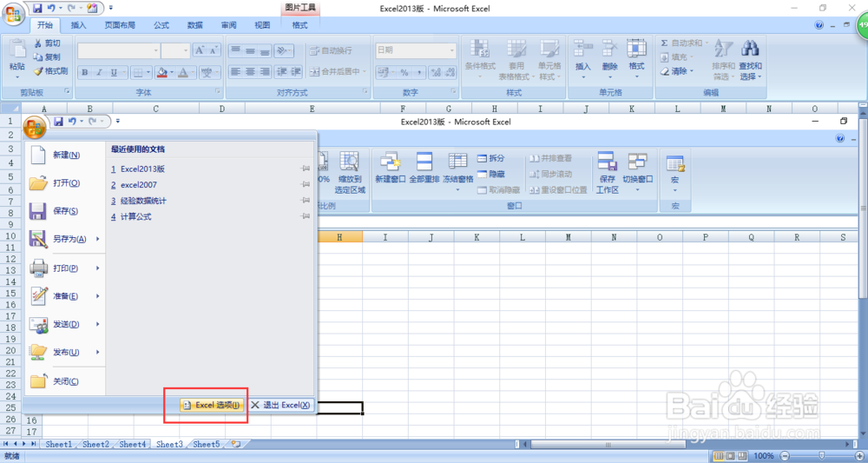Screen dimensions: 868x463
Task: Expand the Save As (另存为) submenu arrow
Action: tap(98, 239)
